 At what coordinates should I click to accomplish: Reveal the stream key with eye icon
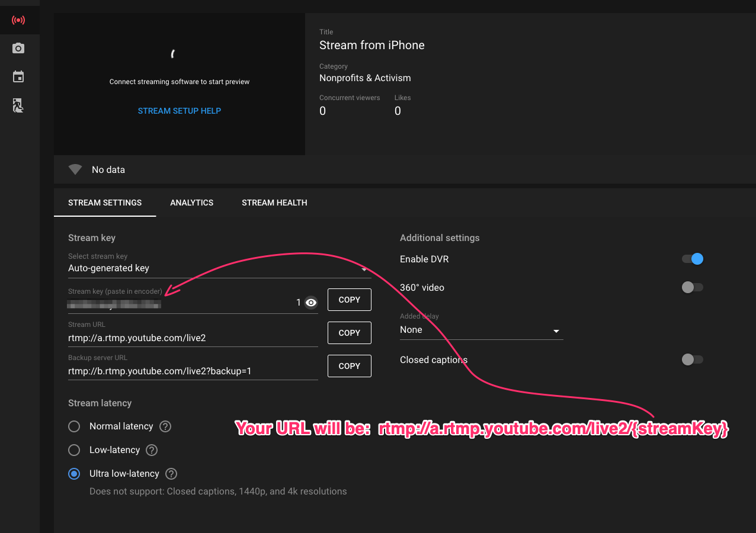(311, 303)
